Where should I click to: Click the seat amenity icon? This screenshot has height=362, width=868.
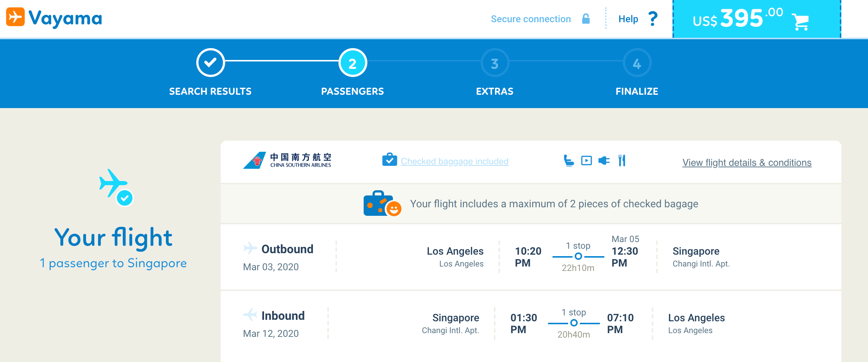tap(568, 161)
